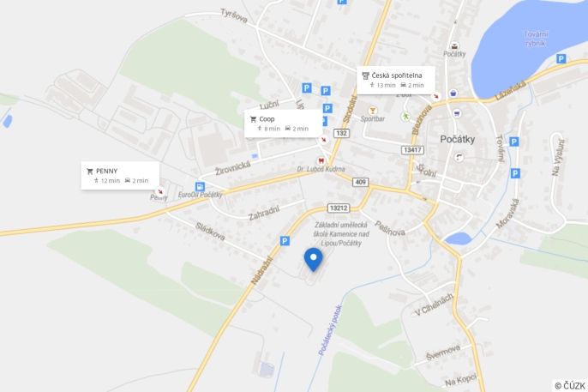Click the shopping basket icon east of Česká spořitelna
The image size is (588, 392).
pyautogui.click(x=453, y=93)
